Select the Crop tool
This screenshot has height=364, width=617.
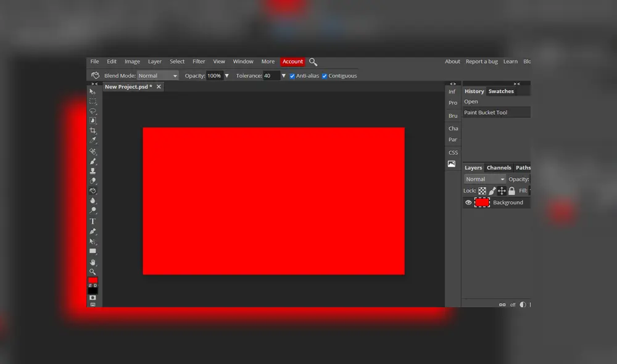(x=93, y=131)
